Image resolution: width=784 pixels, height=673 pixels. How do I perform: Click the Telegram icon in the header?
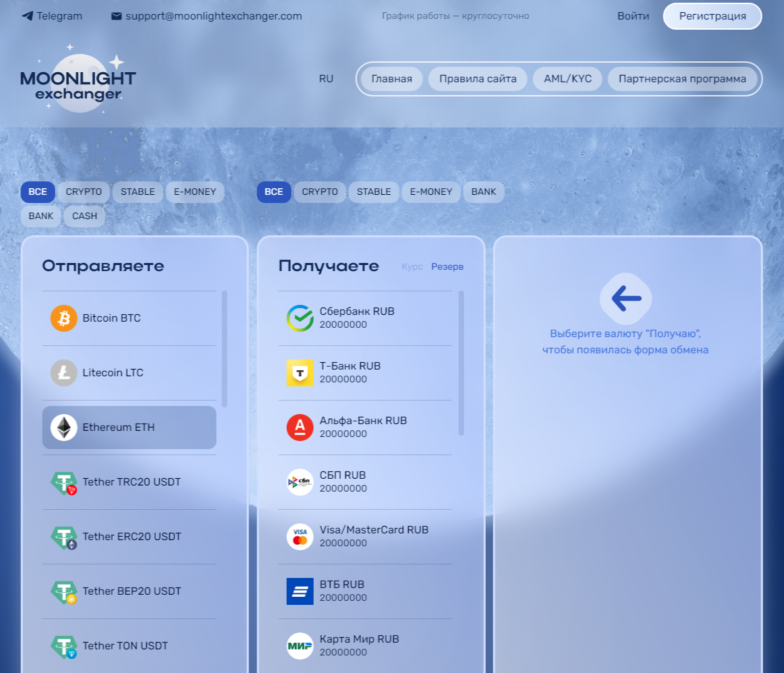[x=25, y=16]
